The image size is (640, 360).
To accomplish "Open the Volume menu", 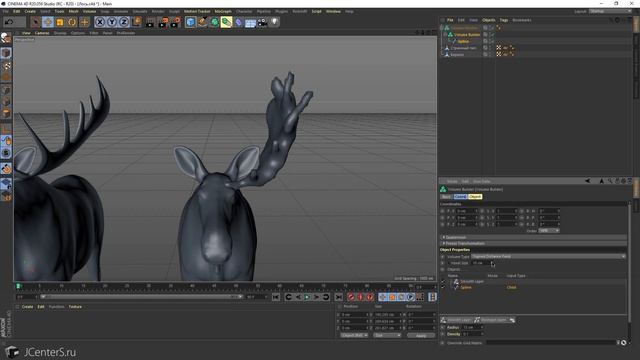I will point(89,11).
